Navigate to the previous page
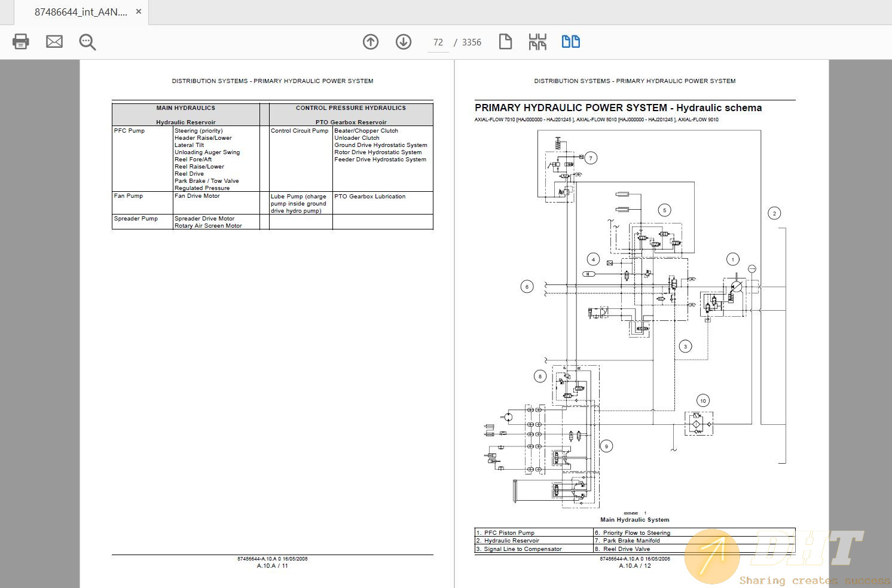 (x=370, y=42)
